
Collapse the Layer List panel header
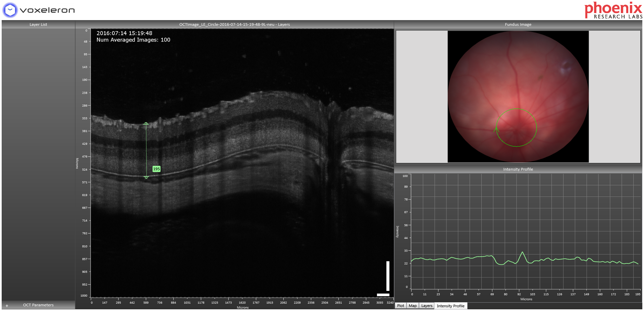tap(38, 24)
